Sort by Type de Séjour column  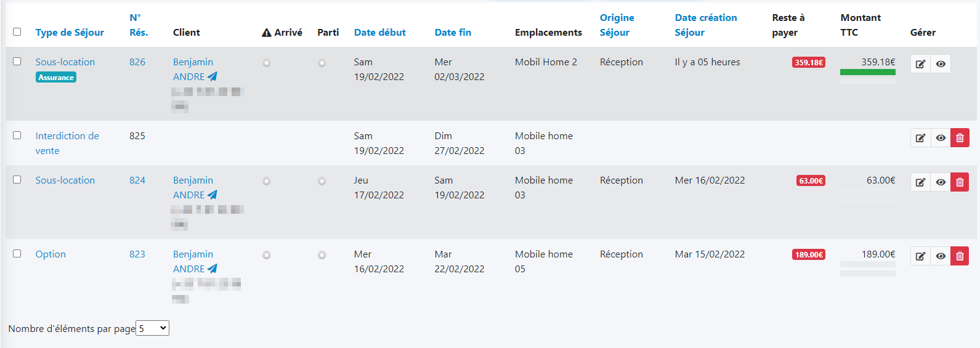pos(70,32)
